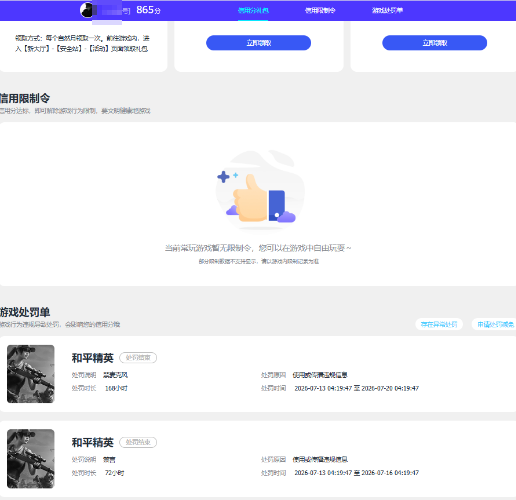
Task: Select the 信用限制令 section heading
Action: 25,98
